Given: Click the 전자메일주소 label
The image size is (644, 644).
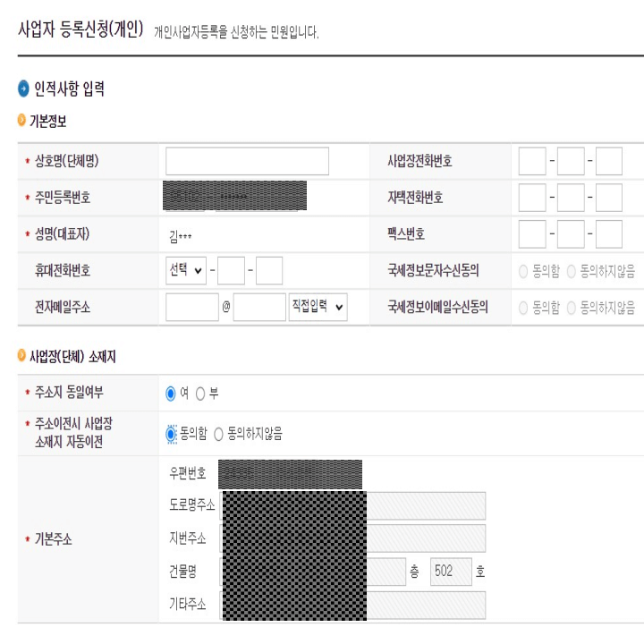Looking at the screenshot, I should 63,307.
